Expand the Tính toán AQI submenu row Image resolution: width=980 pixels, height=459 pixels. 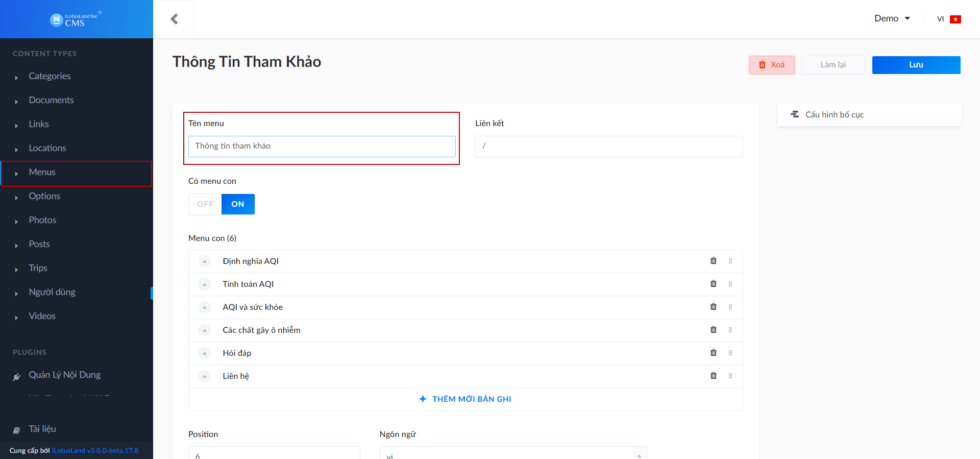coord(205,284)
